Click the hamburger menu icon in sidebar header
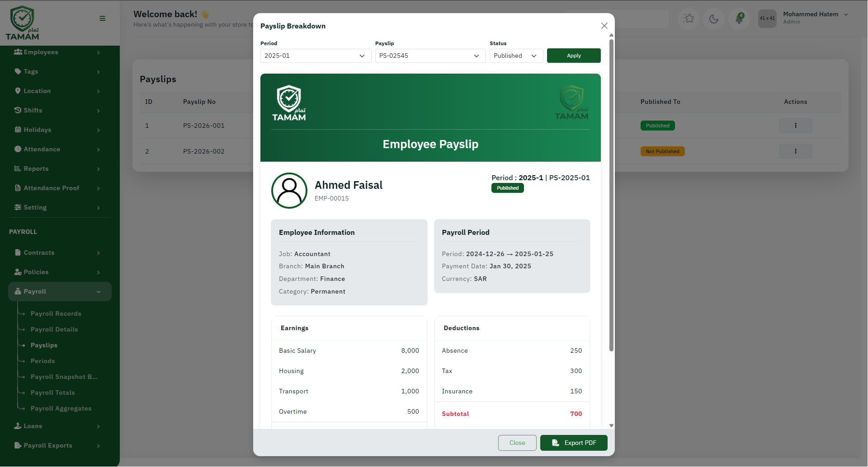The image size is (868, 467). point(102,19)
